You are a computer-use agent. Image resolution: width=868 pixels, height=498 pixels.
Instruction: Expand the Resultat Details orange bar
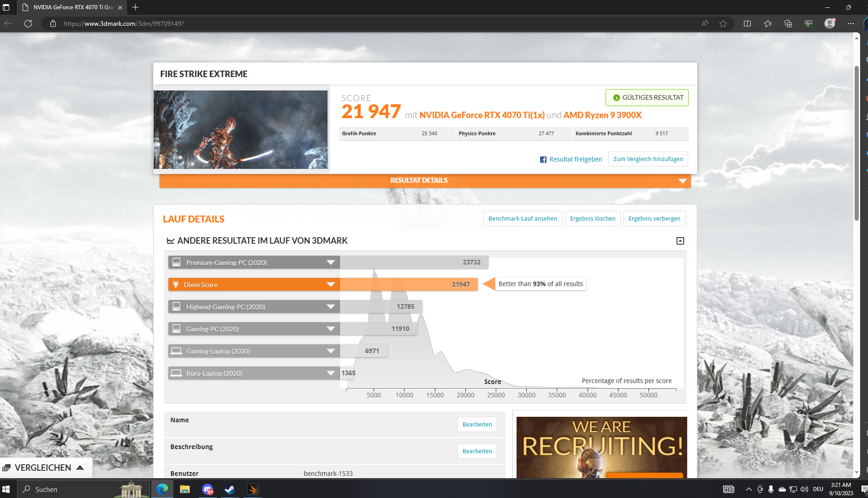(425, 180)
